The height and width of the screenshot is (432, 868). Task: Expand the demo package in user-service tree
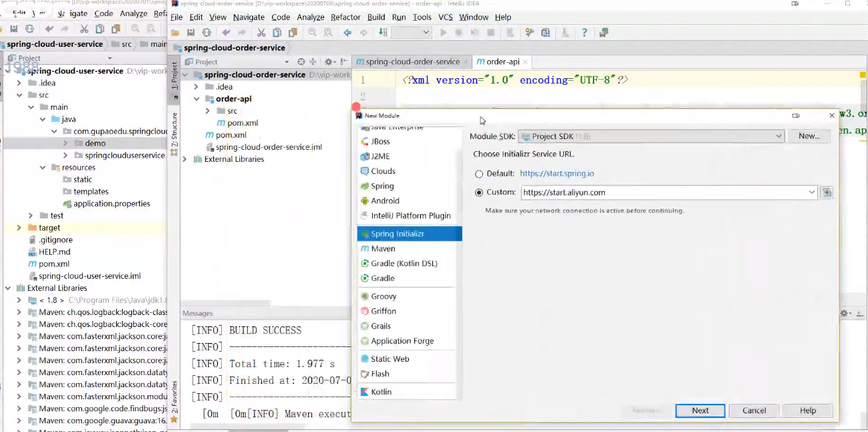click(65, 143)
